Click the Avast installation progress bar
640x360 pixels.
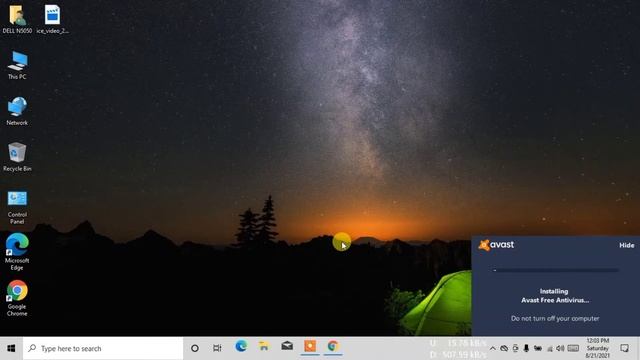(556, 270)
